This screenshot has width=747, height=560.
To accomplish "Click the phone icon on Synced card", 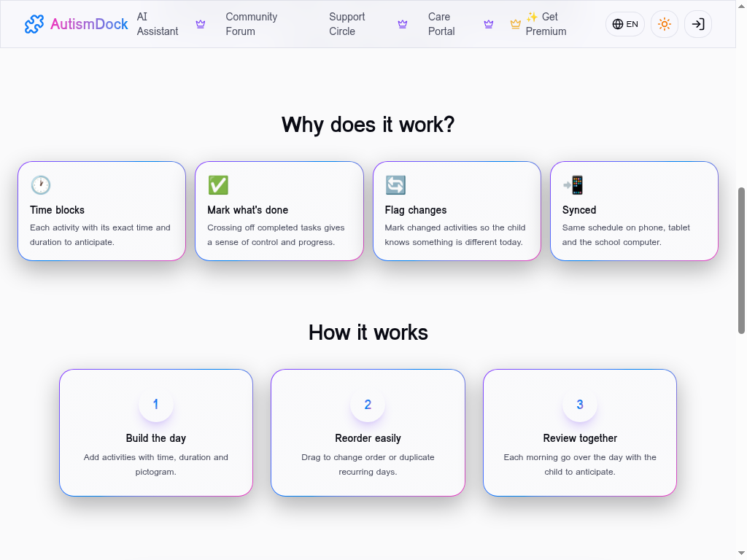I will [573, 184].
